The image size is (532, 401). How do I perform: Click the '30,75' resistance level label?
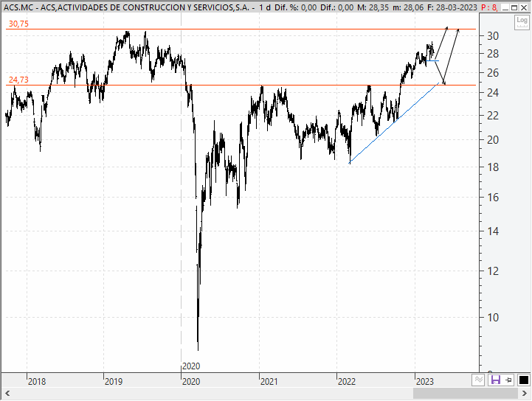pos(18,24)
